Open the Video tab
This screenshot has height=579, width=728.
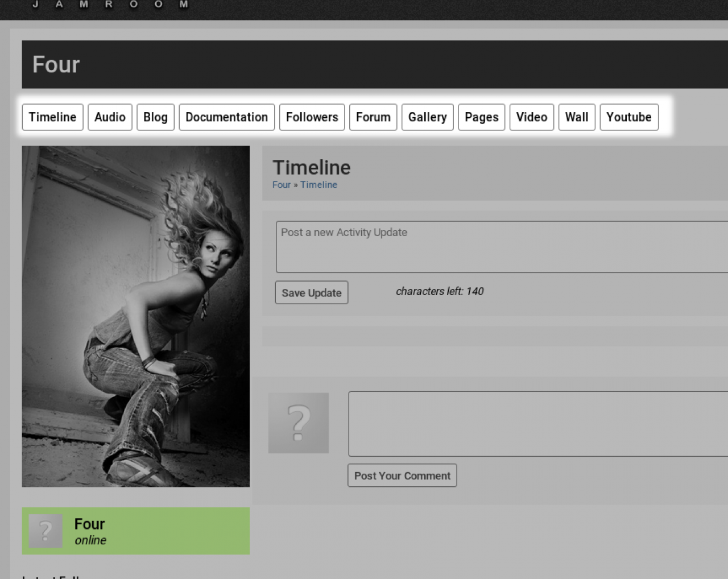point(531,117)
